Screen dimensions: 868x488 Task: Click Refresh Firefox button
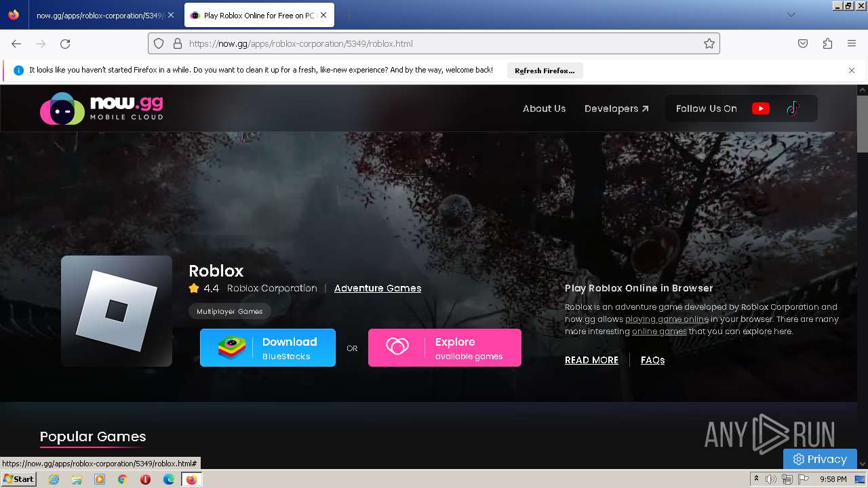545,70
